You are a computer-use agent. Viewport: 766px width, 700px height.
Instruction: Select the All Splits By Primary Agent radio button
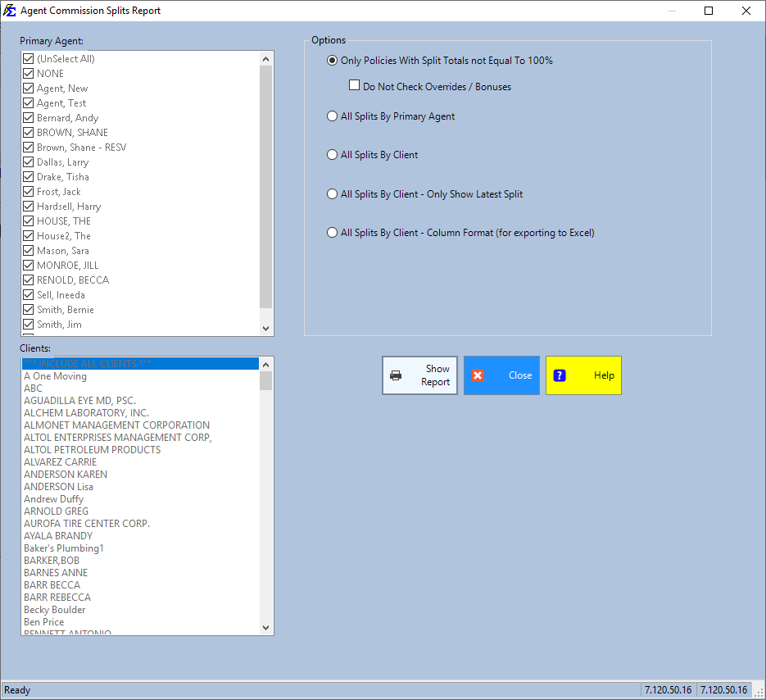(x=332, y=116)
